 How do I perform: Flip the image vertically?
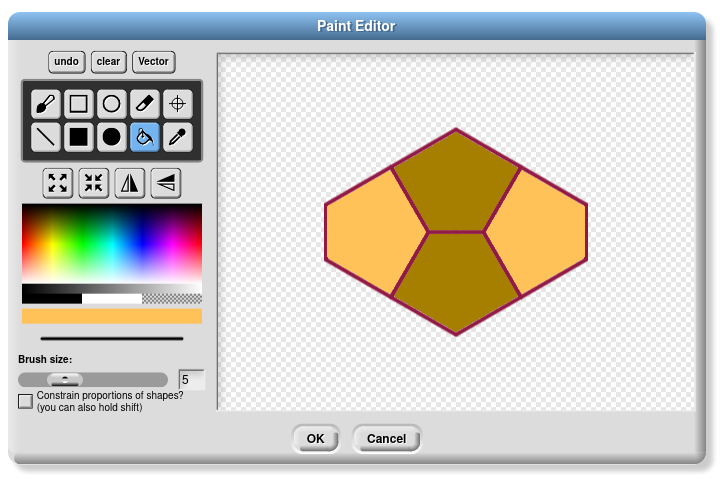click(x=166, y=183)
